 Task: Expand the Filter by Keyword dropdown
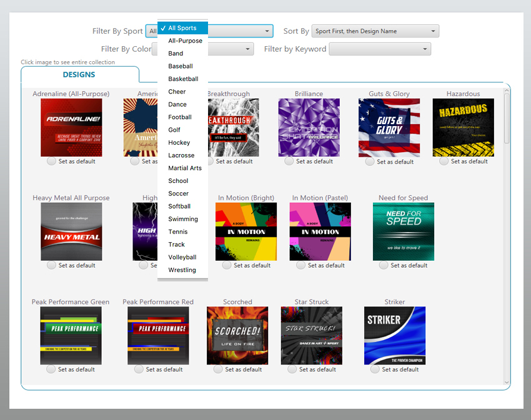tap(379, 49)
